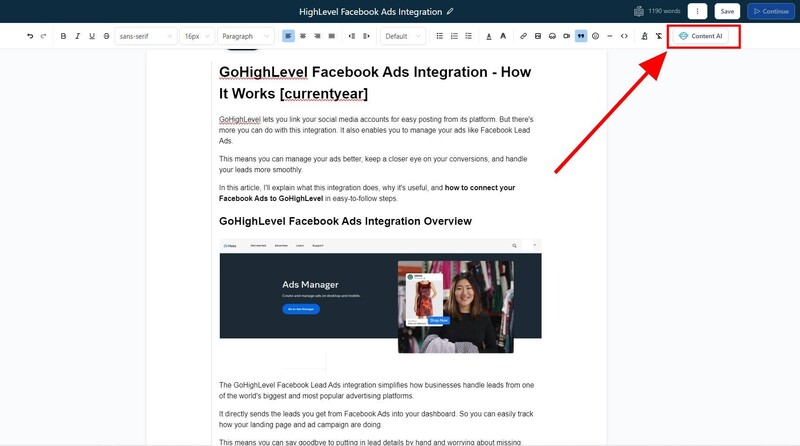The height and width of the screenshot is (446, 800).
Task: Clear text formatting
Action: [x=659, y=36]
